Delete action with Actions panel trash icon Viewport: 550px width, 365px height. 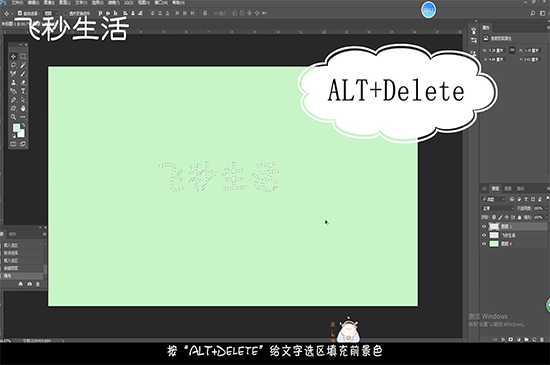[x=38, y=284]
